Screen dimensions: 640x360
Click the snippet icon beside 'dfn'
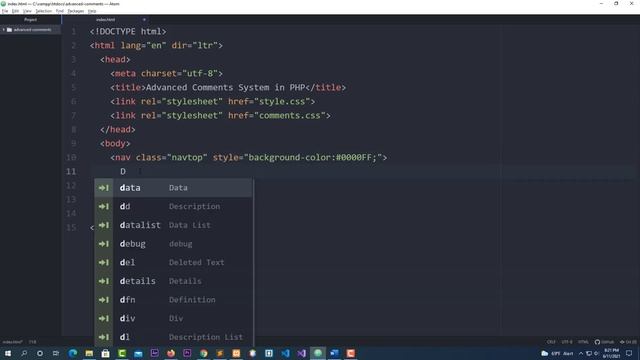coord(104,300)
